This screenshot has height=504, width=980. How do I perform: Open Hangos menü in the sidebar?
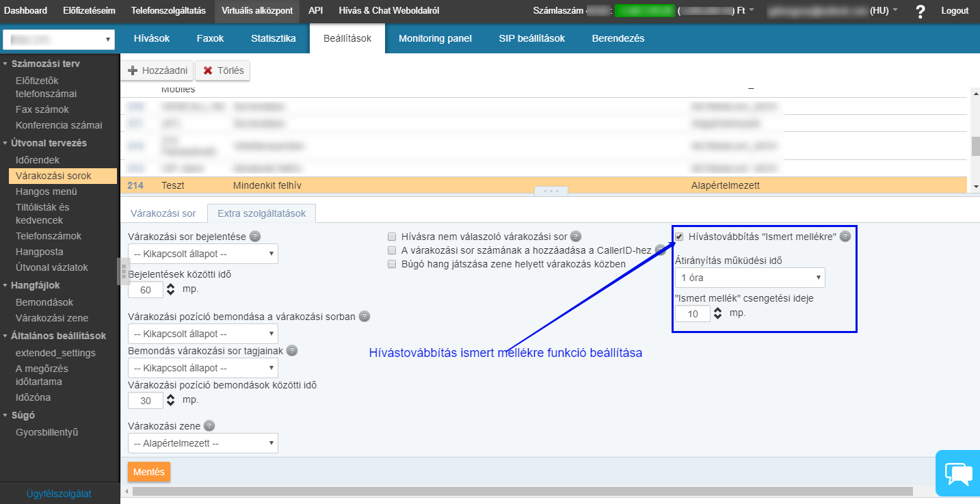point(47,191)
